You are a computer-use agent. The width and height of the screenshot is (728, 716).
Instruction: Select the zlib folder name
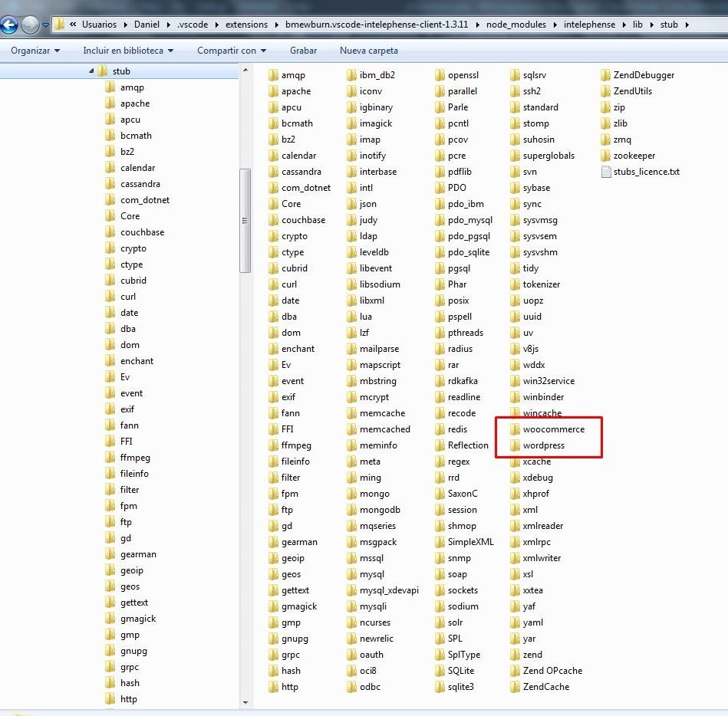pyautogui.click(x=621, y=123)
